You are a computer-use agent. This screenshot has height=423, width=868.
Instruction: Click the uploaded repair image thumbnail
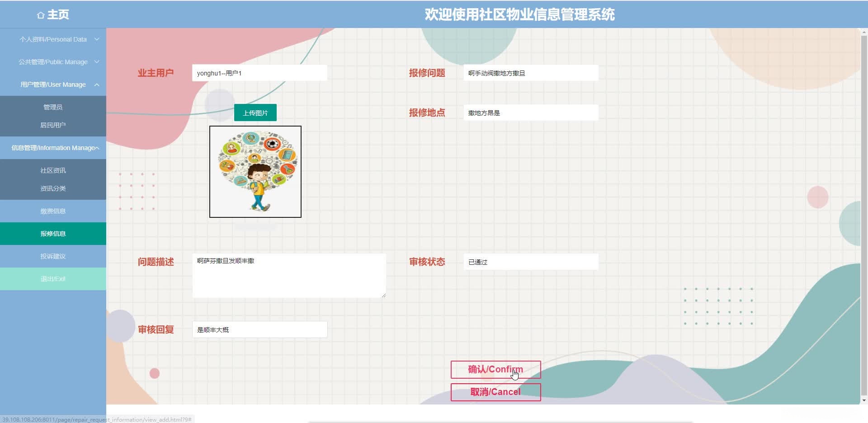255,172
